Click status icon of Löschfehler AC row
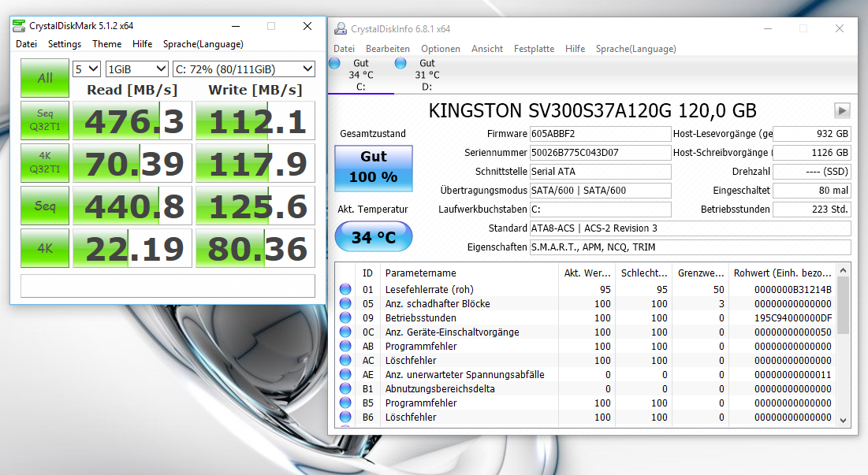This screenshot has width=868, height=475. pyautogui.click(x=345, y=361)
